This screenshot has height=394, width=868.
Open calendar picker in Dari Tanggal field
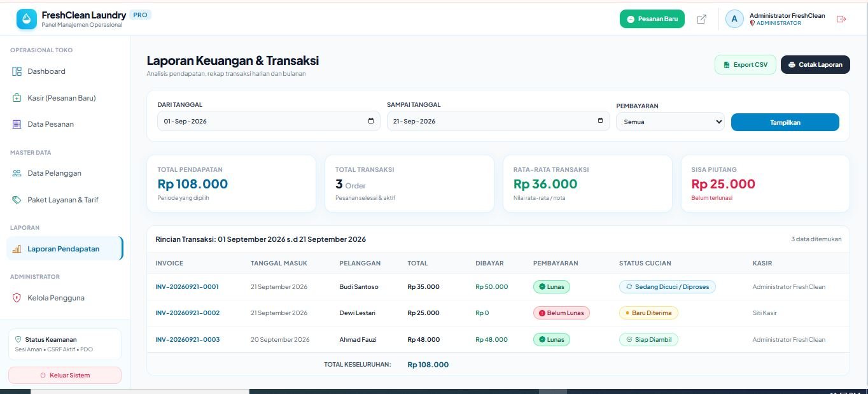(371, 121)
